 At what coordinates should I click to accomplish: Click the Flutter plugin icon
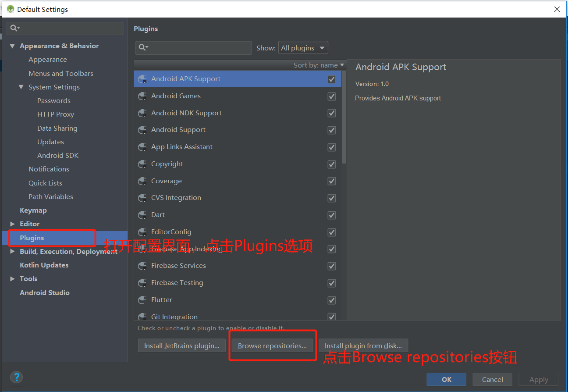142,300
